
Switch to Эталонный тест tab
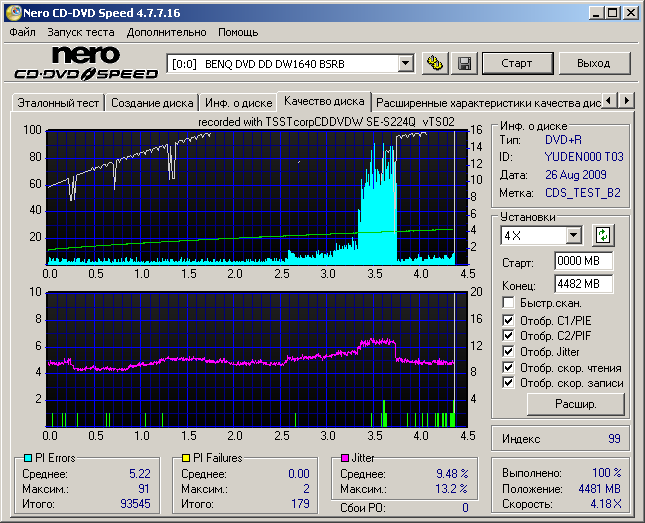click(58, 103)
